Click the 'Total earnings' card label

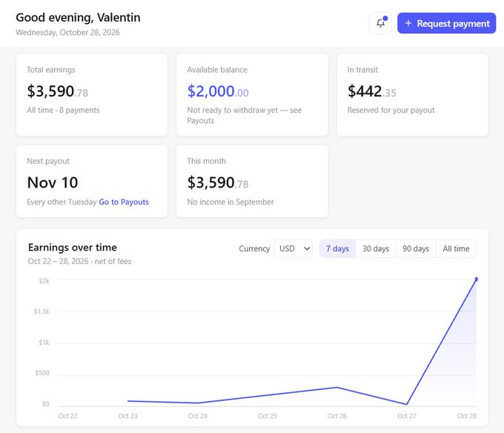51,70
